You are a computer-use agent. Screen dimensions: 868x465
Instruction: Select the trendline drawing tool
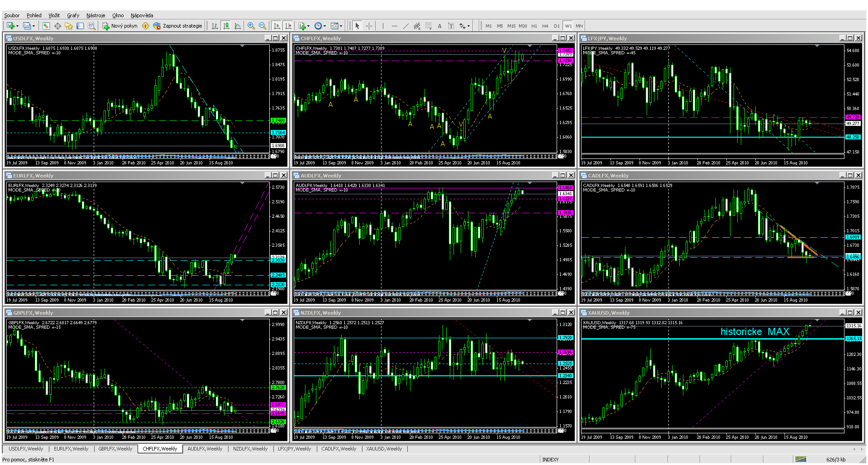click(x=406, y=26)
